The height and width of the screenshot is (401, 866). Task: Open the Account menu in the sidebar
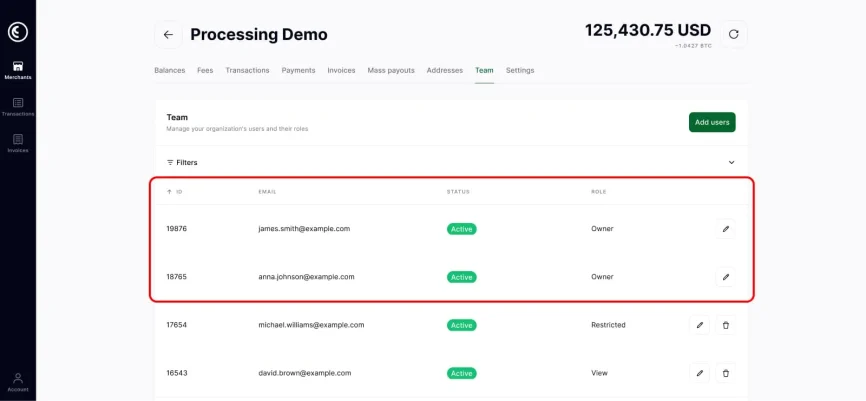pos(18,382)
